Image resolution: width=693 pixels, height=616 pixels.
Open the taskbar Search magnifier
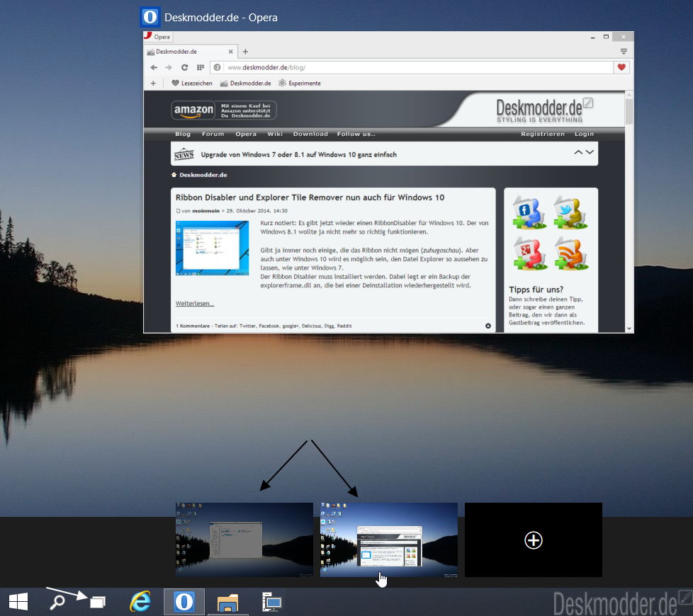pyautogui.click(x=57, y=601)
